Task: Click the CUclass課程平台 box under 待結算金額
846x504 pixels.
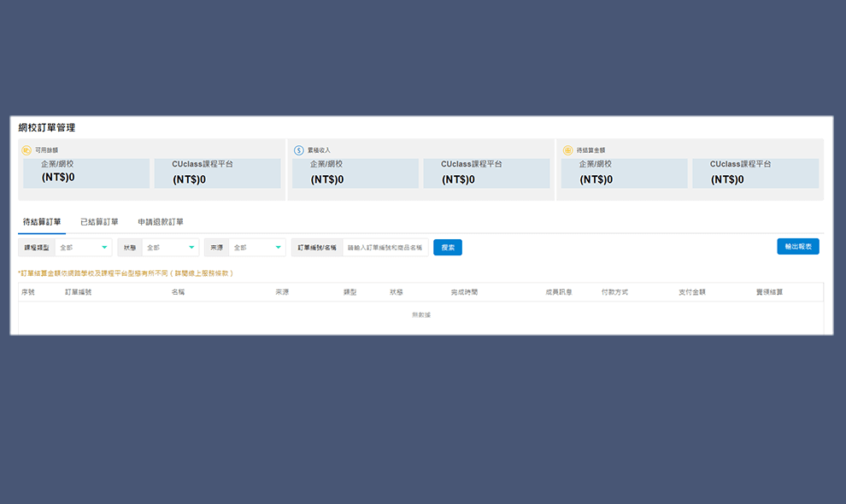Action: (755, 173)
